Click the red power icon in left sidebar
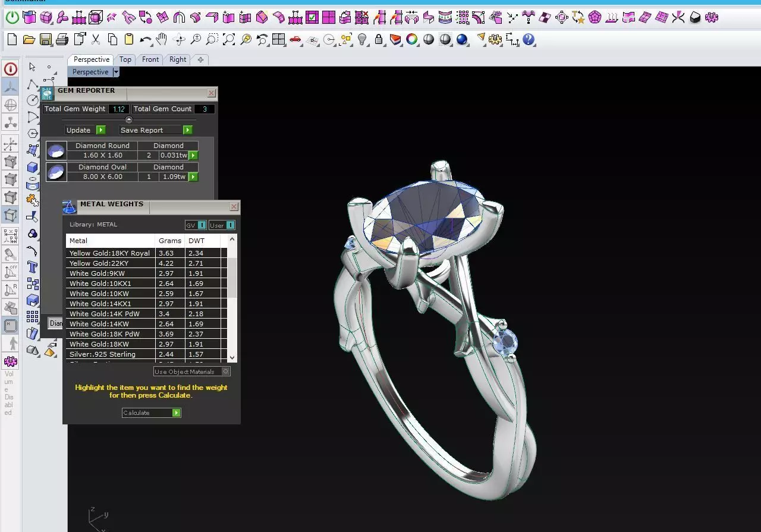 [x=11, y=69]
